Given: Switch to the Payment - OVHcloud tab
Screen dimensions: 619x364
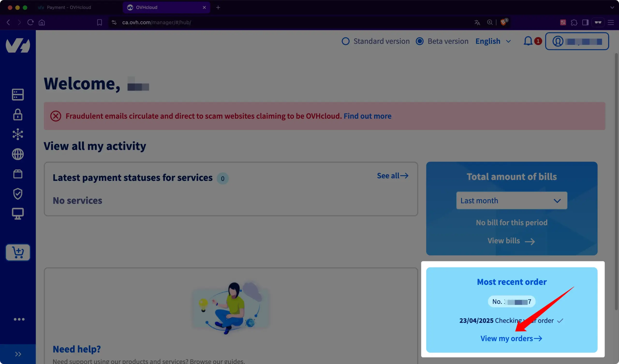Looking at the screenshot, I should point(69,7).
